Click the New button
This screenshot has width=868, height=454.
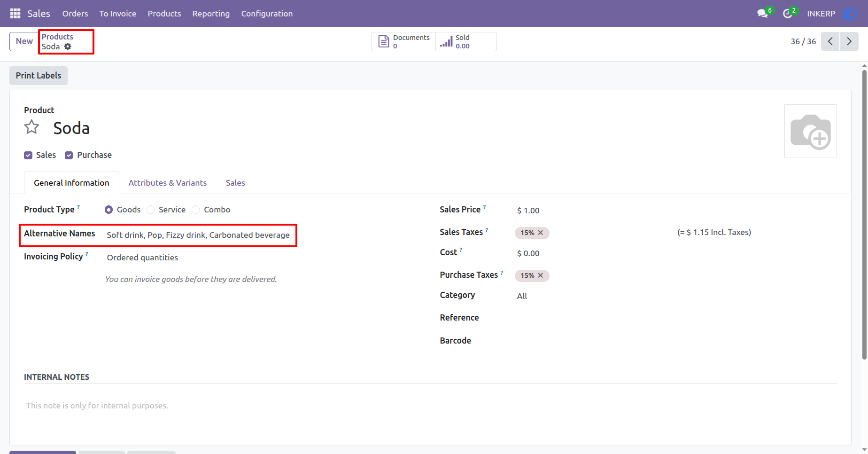(24, 41)
